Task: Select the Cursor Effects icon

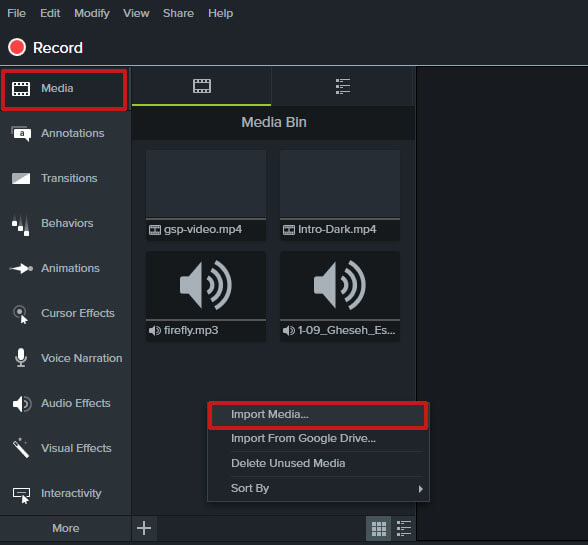Action: pyautogui.click(x=21, y=314)
